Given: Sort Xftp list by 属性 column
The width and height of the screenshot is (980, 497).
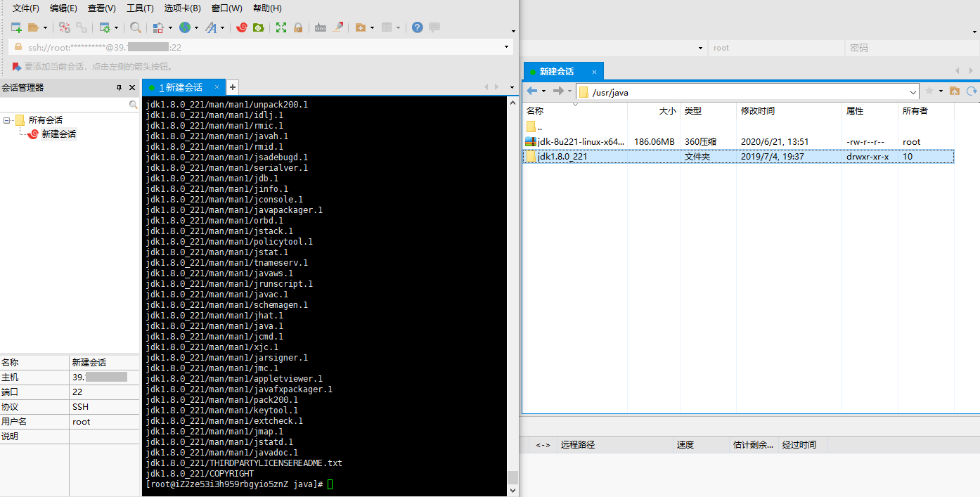Looking at the screenshot, I should (x=870, y=111).
